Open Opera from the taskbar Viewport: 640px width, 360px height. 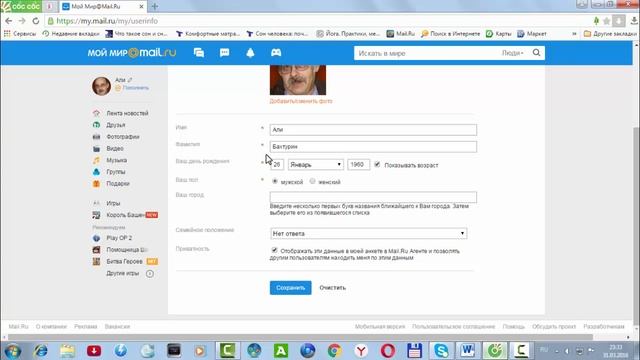coord(387,351)
